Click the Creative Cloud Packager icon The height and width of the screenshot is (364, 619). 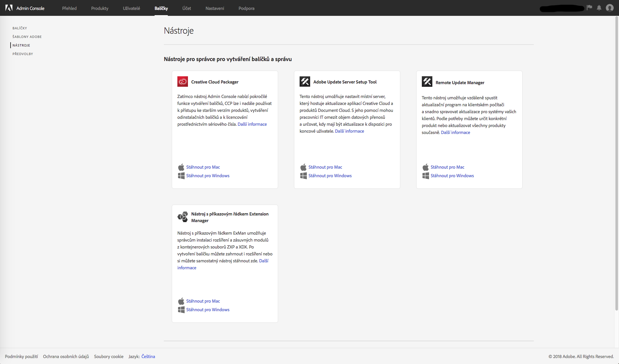[x=183, y=82]
